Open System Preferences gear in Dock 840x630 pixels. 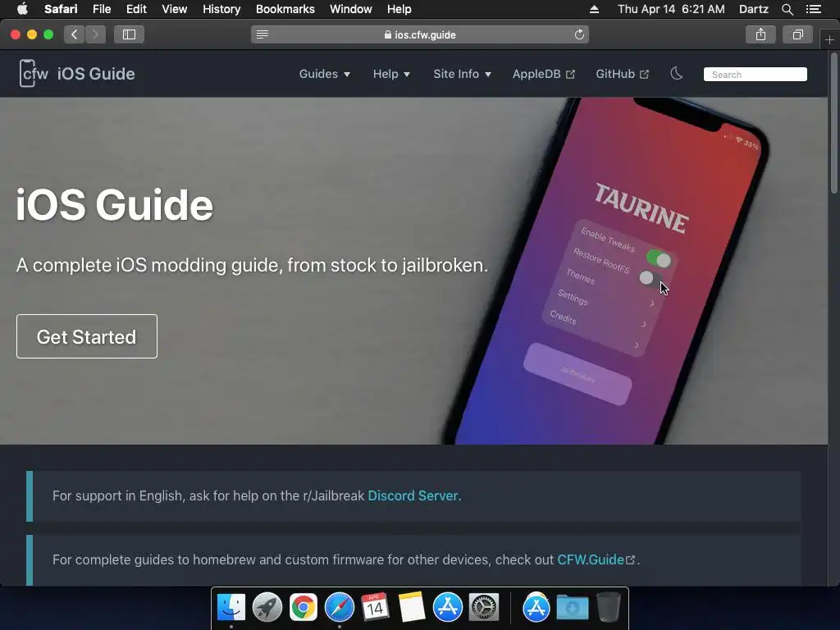pos(484,607)
